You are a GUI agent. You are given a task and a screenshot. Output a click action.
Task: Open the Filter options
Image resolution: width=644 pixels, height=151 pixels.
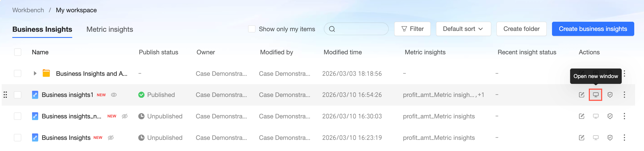click(412, 29)
